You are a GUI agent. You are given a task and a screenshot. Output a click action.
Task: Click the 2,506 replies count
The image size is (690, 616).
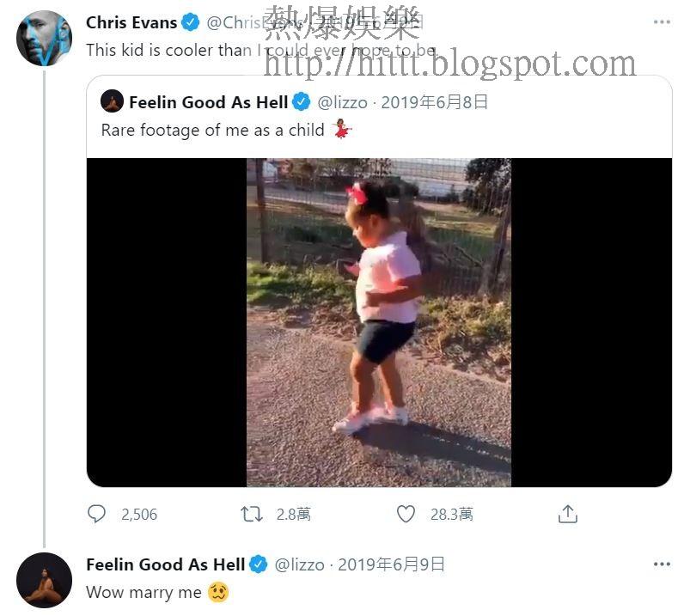[139, 515]
